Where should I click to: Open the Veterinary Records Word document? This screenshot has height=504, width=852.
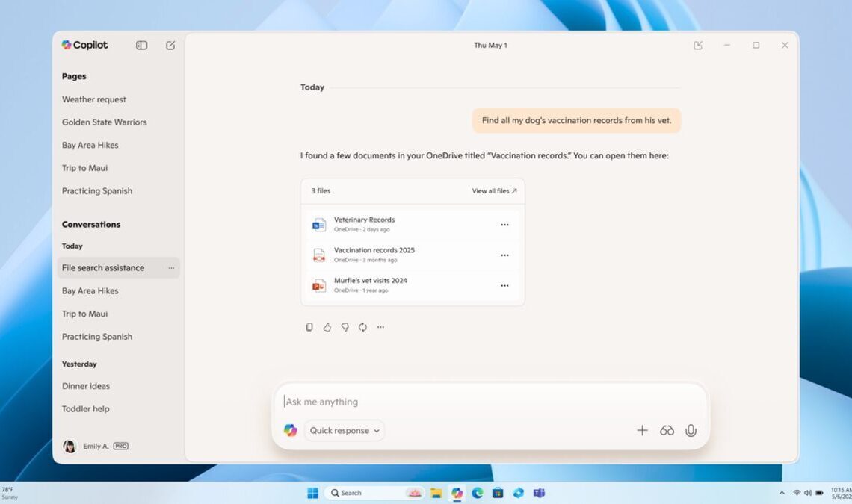tap(413, 224)
